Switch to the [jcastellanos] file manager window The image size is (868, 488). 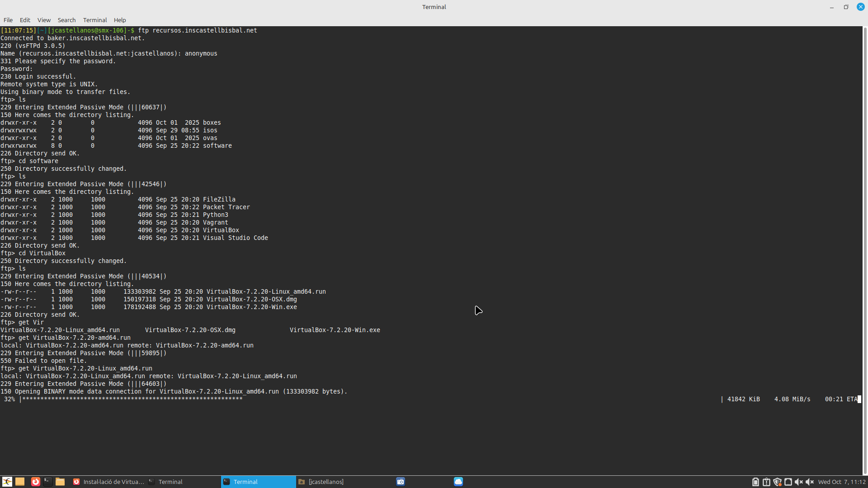point(333,482)
